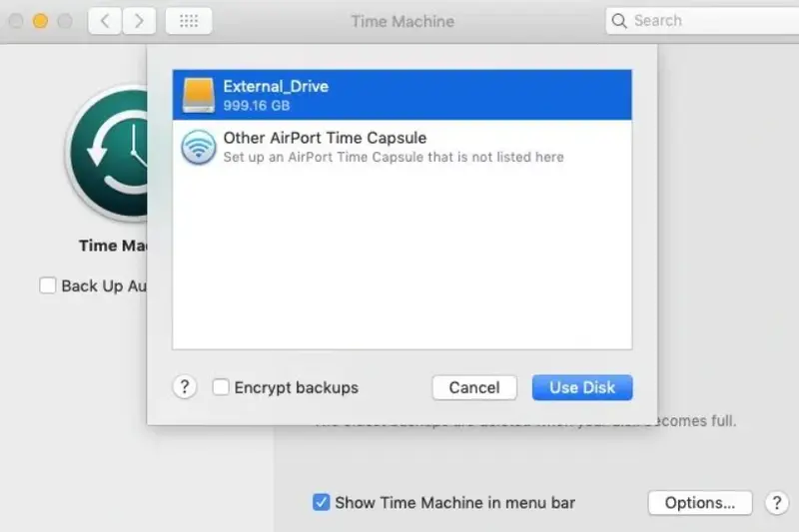Image resolution: width=799 pixels, height=532 pixels.
Task: Confirm with the Use Disk button
Action: [582, 387]
